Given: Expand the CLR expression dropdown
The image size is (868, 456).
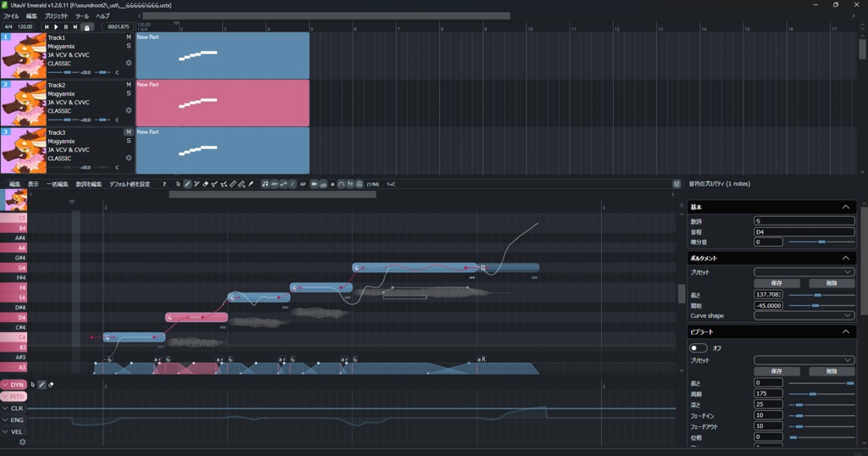Looking at the screenshot, I should pos(4,409).
